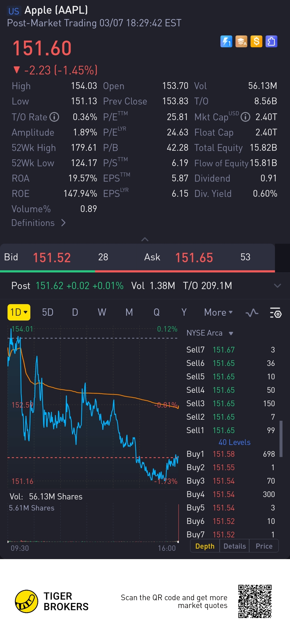Viewport: 290px width, 644px height.
Task: Tap the purple puzzle piece icon
Action: [x=271, y=41]
